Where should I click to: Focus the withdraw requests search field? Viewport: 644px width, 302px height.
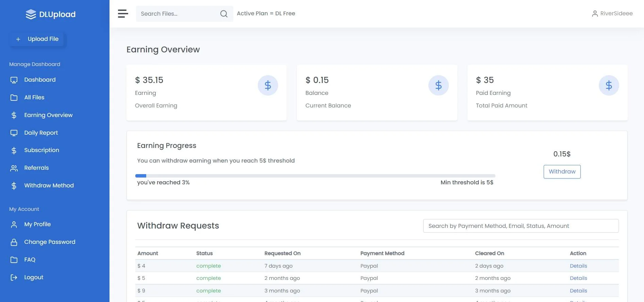click(x=521, y=226)
